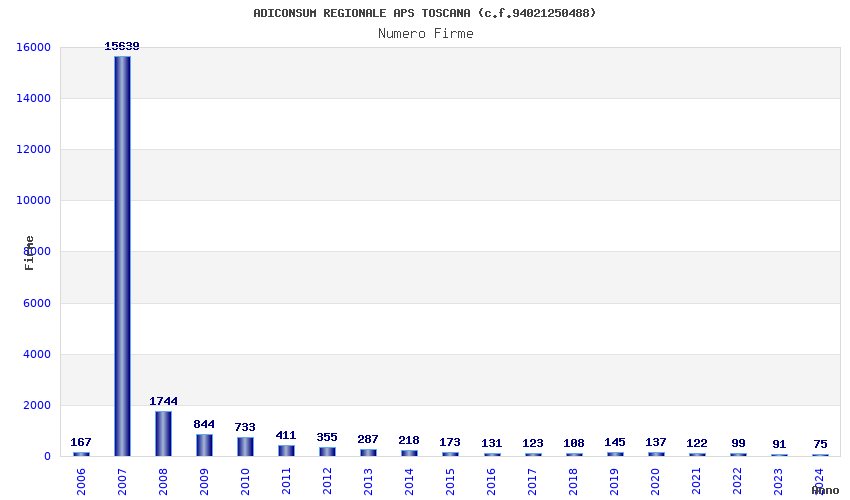This screenshot has width=850, height=500.
Task: Click the x-axis year label 2006
Action: pyautogui.click(x=81, y=482)
